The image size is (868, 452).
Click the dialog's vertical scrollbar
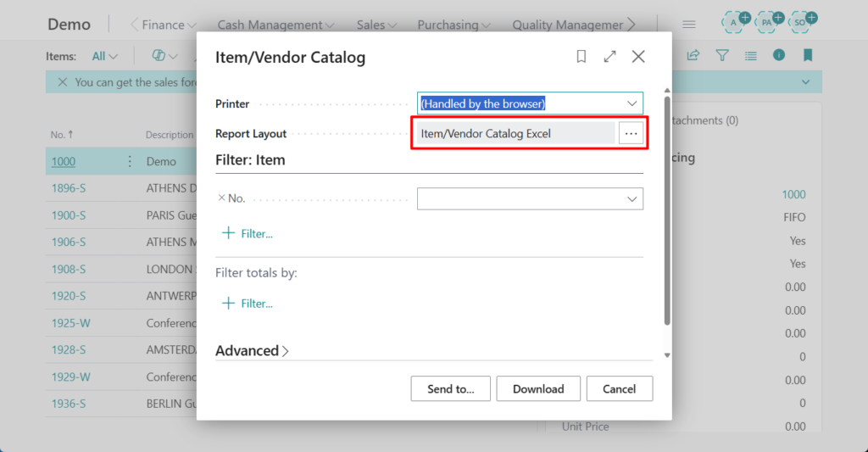(667, 212)
